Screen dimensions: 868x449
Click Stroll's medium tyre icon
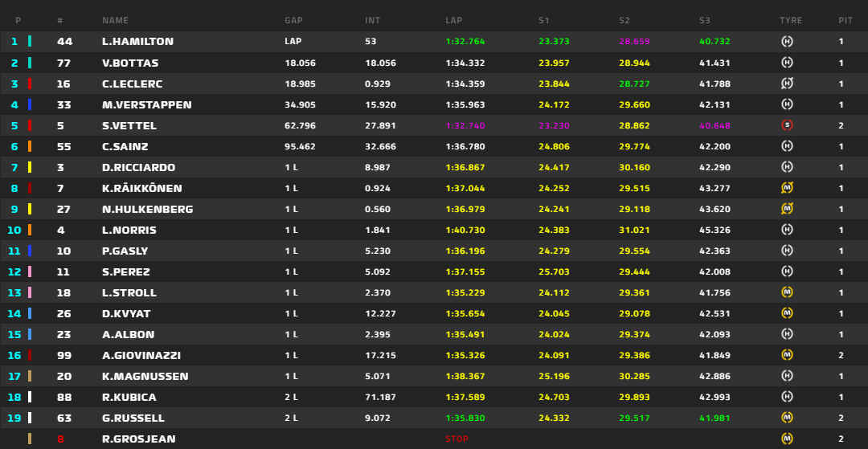[787, 292]
